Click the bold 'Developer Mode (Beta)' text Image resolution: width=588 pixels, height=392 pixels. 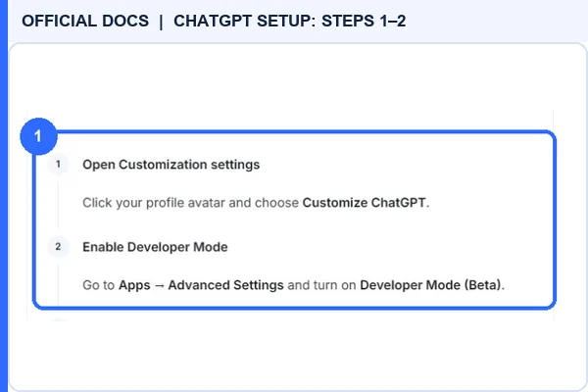pyautogui.click(x=430, y=285)
